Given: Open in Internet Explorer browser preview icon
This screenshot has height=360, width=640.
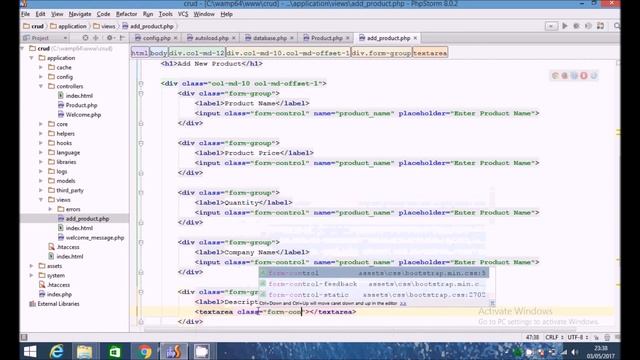Looking at the screenshot, I should click(593, 76).
